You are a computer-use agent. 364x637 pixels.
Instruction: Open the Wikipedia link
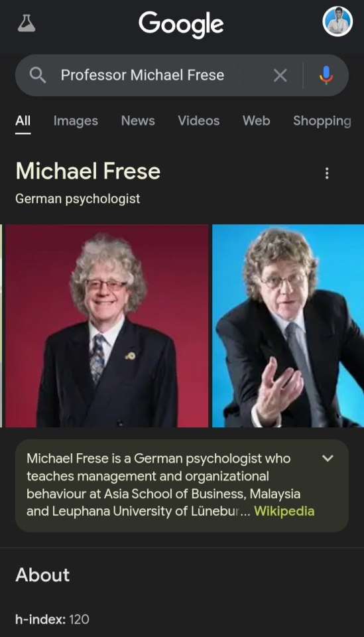coord(284,511)
